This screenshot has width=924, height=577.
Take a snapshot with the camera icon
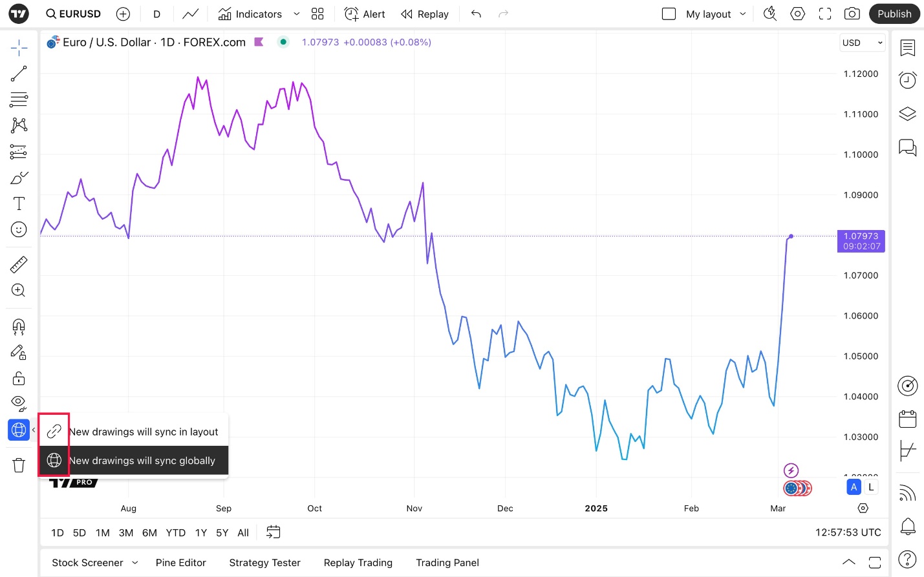(852, 14)
